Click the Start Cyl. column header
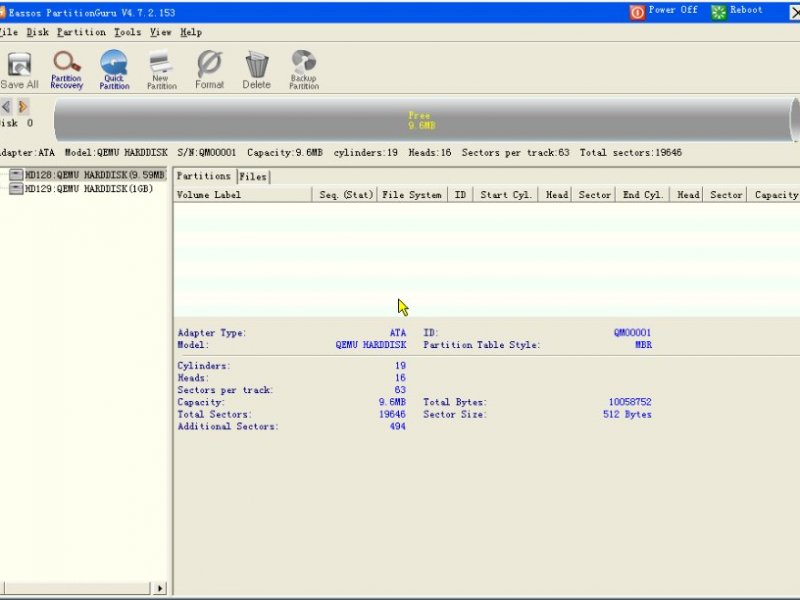Screen dimensions: 800x600 [x=506, y=195]
